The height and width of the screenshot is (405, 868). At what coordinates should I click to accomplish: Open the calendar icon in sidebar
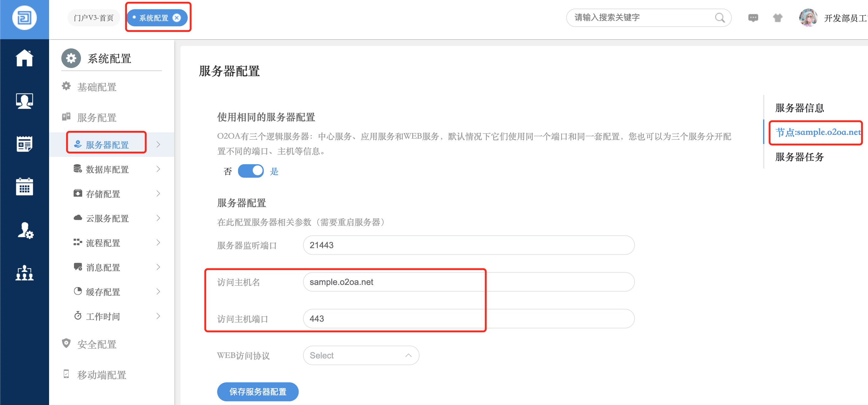[24, 187]
